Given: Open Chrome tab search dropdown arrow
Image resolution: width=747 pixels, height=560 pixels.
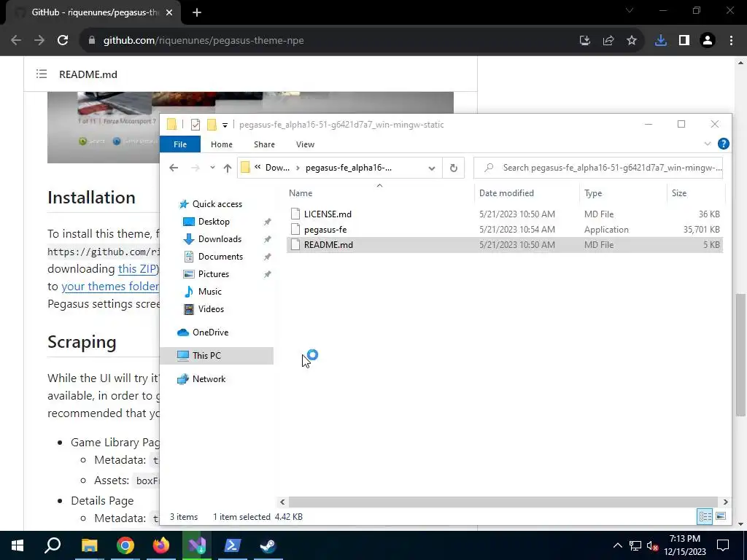Looking at the screenshot, I should tap(630, 10).
